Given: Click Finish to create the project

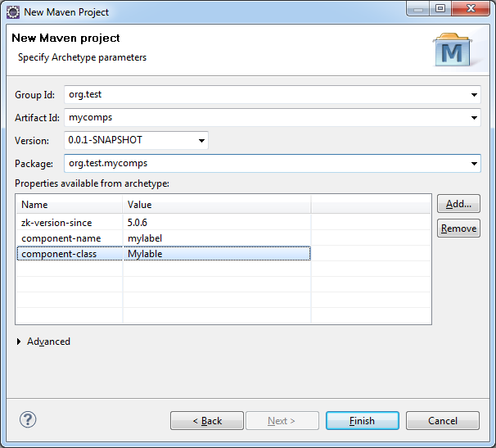Looking at the screenshot, I should [x=363, y=421].
